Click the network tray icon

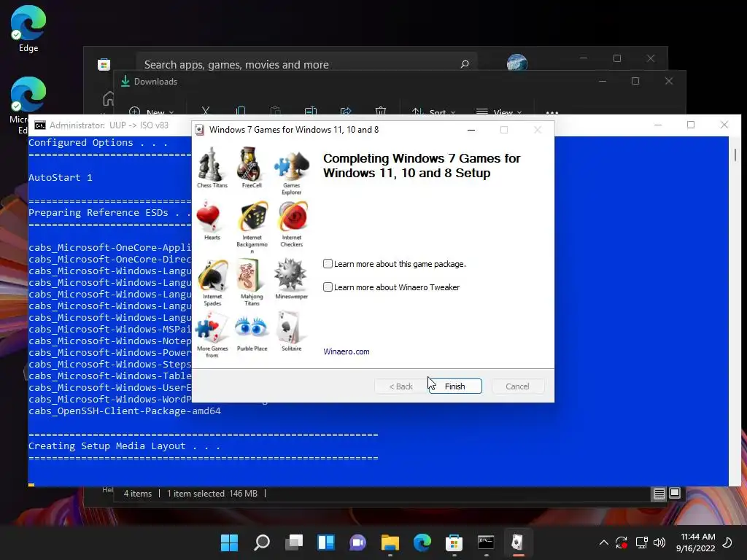(641, 542)
